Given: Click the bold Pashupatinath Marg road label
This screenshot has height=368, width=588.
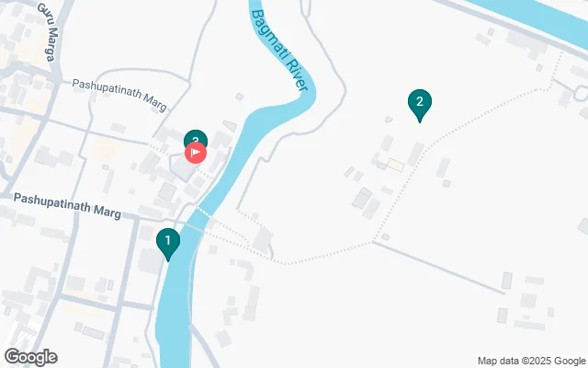Looking at the screenshot, I should point(67,206).
